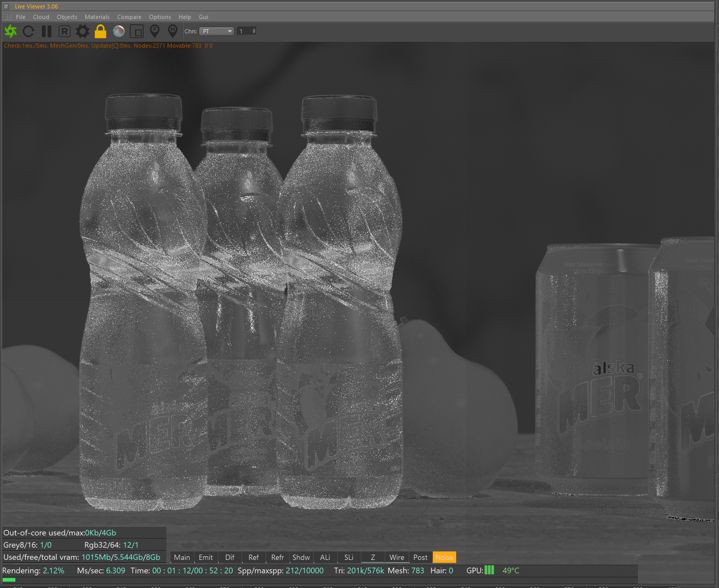Send scene and start Octane render
The width and height of the screenshot is (719, 588).
11,31
